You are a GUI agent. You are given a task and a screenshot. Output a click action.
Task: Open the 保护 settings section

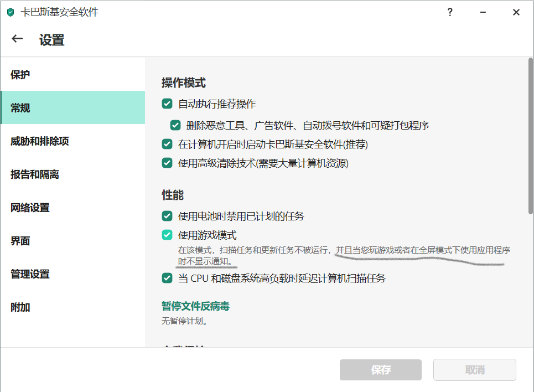pyautogui.click(x=20, y=75)
